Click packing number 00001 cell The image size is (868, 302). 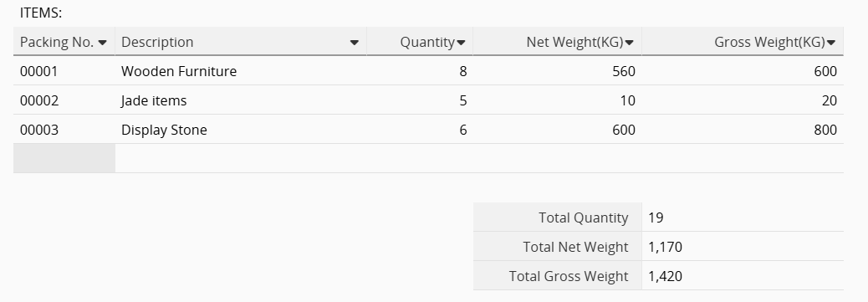(64, 71)
